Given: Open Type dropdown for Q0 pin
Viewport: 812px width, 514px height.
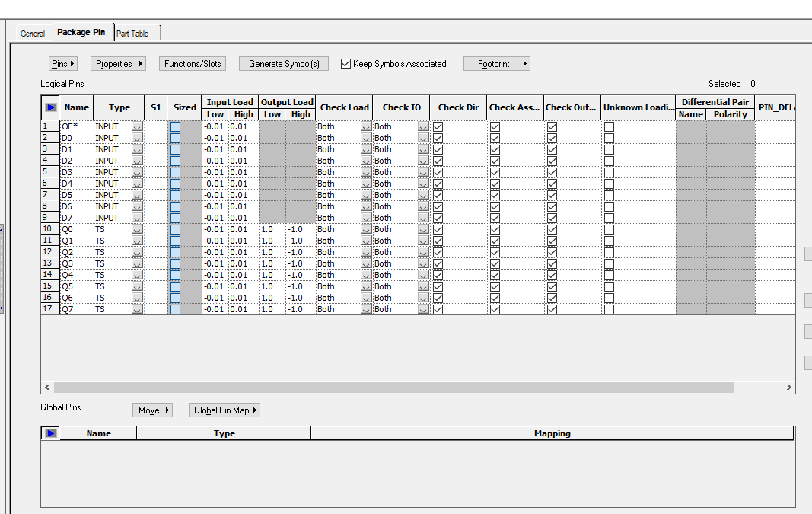Looking at the screenshot, I should pos(137,229).
